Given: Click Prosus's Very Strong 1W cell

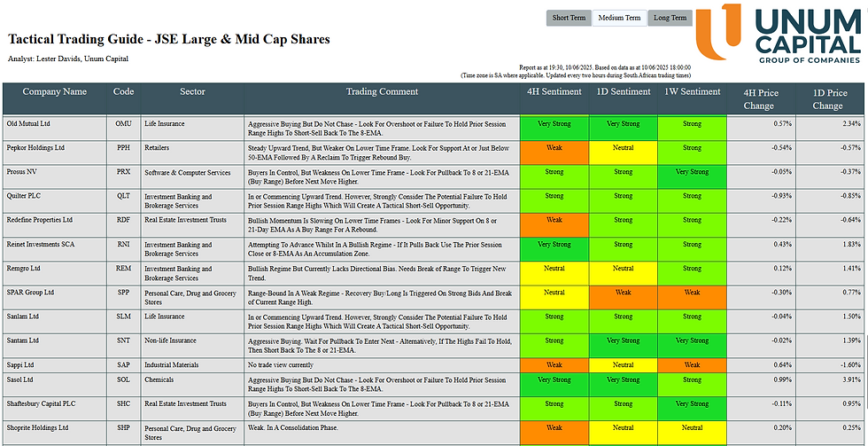Looking at the screenshot, I should [692, 176].
